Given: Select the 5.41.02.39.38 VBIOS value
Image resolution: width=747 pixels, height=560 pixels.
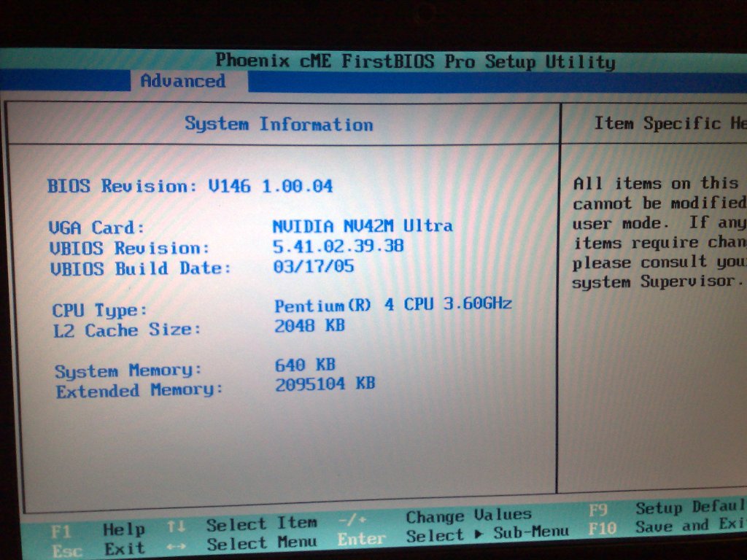Looking at the screenshot, I should coord(338,246).
